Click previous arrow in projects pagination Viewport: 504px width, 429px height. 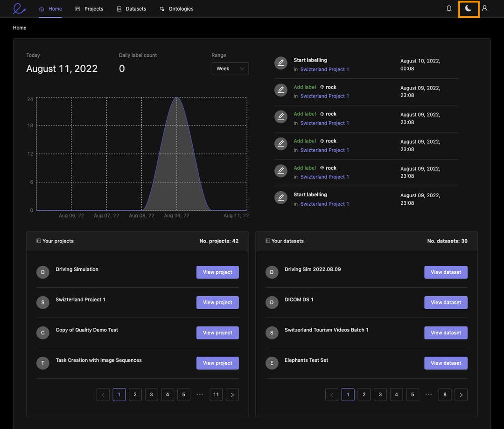(x=103, y=394)
